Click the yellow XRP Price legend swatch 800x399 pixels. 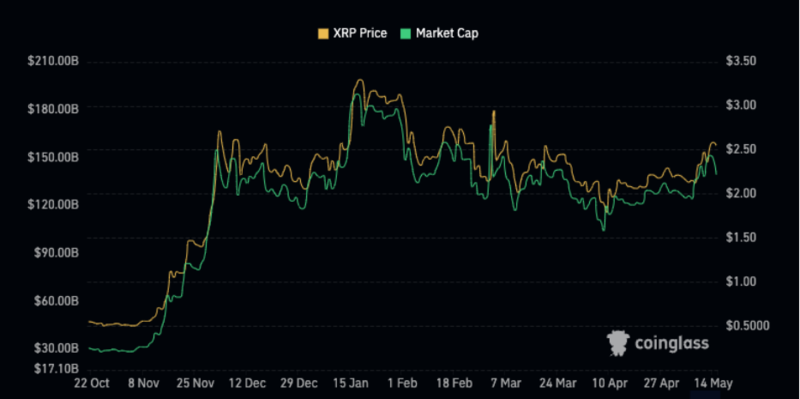[x=323, y=34]
